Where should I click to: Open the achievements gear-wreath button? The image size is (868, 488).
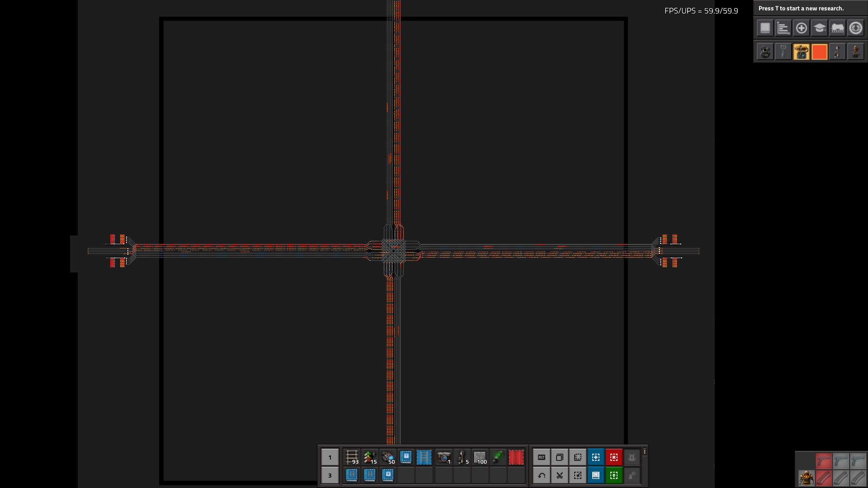point(855,28)
